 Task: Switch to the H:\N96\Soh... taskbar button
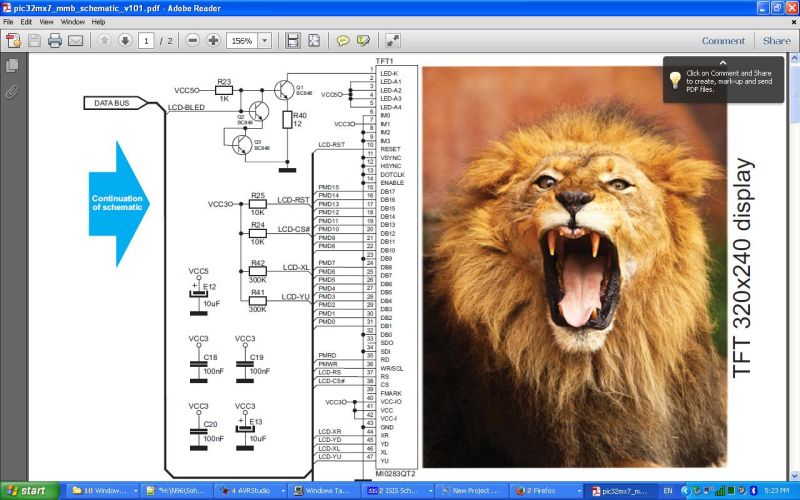coord(179,491)
